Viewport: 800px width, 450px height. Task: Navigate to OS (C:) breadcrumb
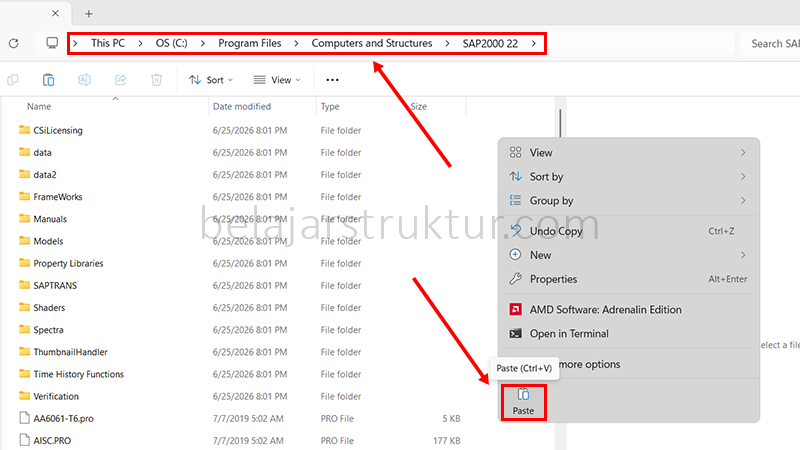point(171,43)
